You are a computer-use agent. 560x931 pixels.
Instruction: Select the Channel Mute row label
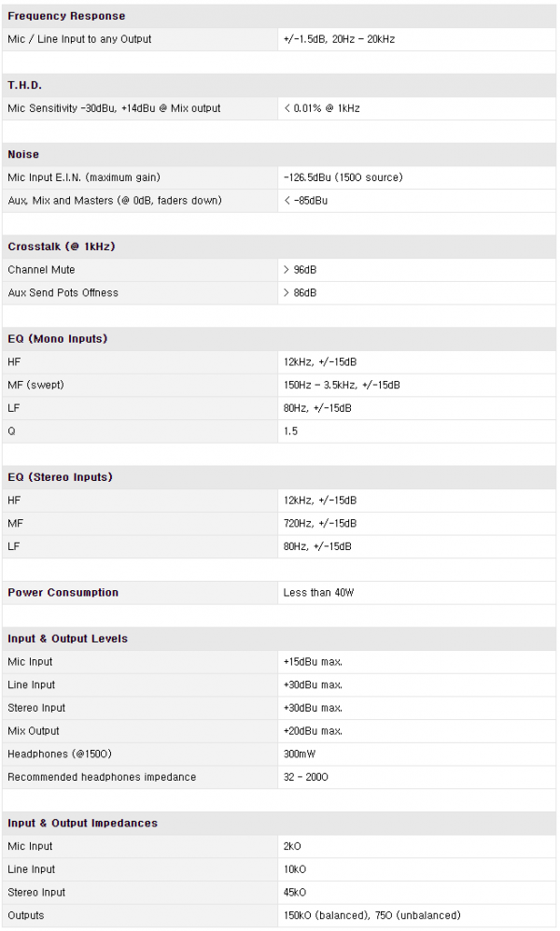pos(42,270)
